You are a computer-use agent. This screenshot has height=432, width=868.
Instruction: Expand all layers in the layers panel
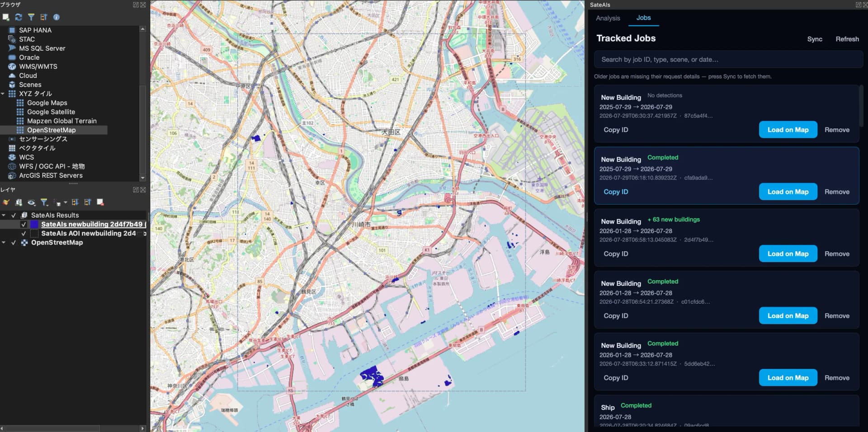(x=75, y=202)
